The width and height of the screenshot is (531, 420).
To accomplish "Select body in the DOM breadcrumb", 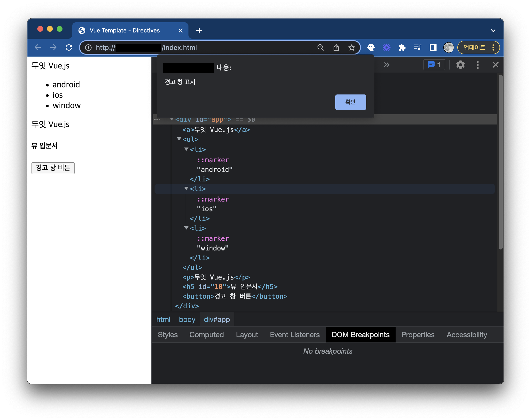I will point(187,319).
